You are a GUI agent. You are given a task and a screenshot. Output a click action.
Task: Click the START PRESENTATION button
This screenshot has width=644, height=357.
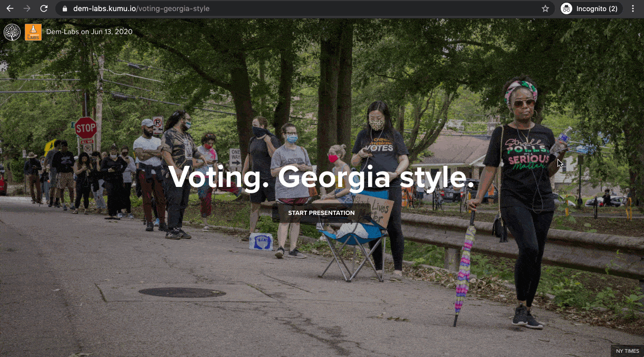click(321, 213)
